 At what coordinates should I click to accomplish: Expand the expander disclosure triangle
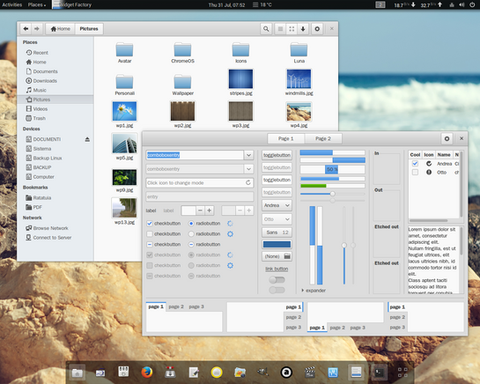(303, 291)
